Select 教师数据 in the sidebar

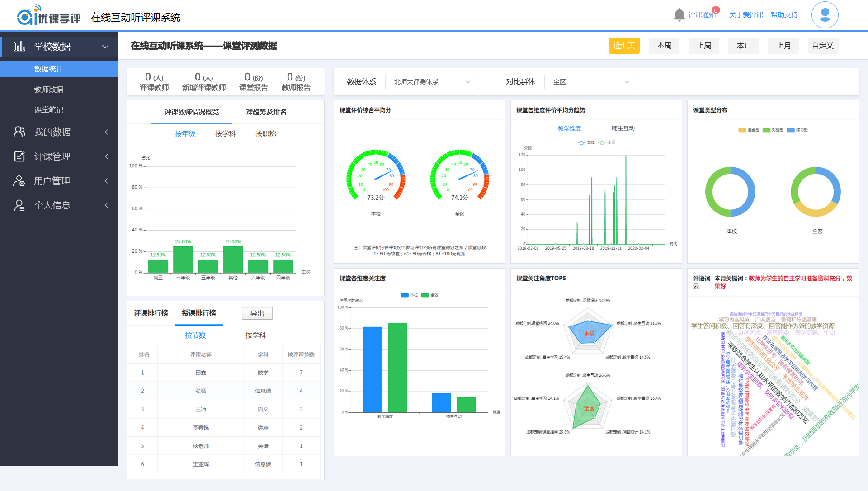[x=49, y=90]
